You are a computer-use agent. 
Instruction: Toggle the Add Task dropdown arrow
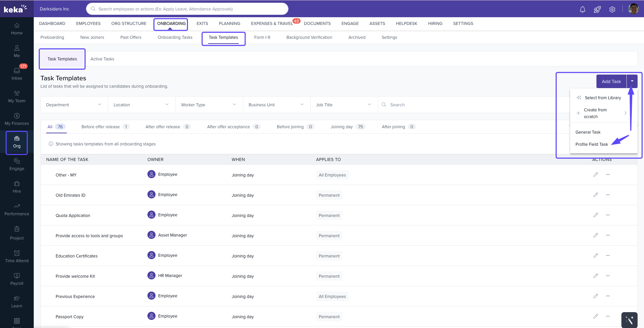tap(632, 81)
